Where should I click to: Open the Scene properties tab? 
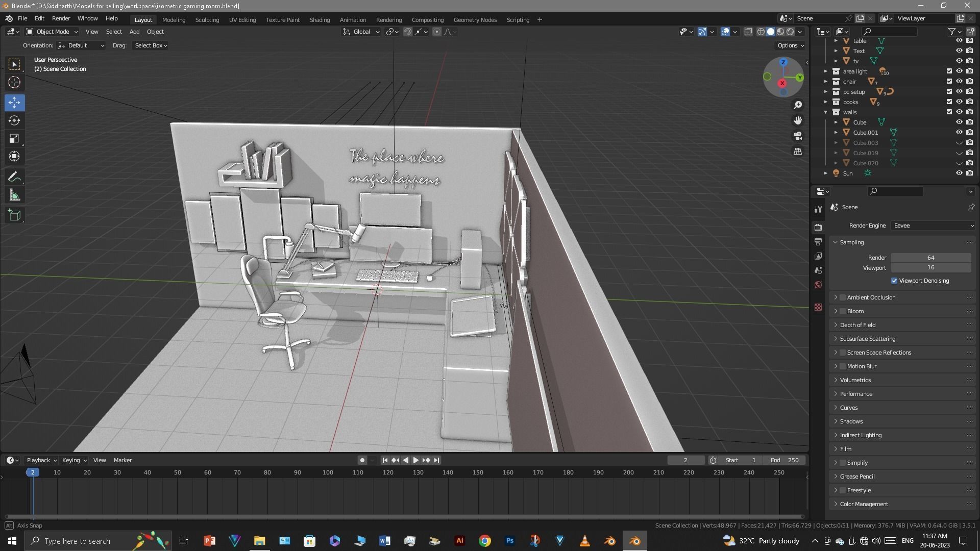(x=818, y=270)
